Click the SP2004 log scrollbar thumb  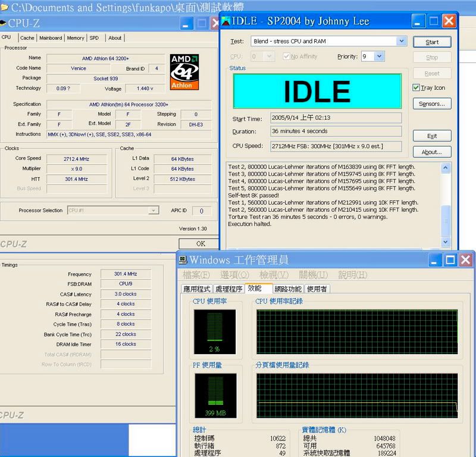coord(445,220)
